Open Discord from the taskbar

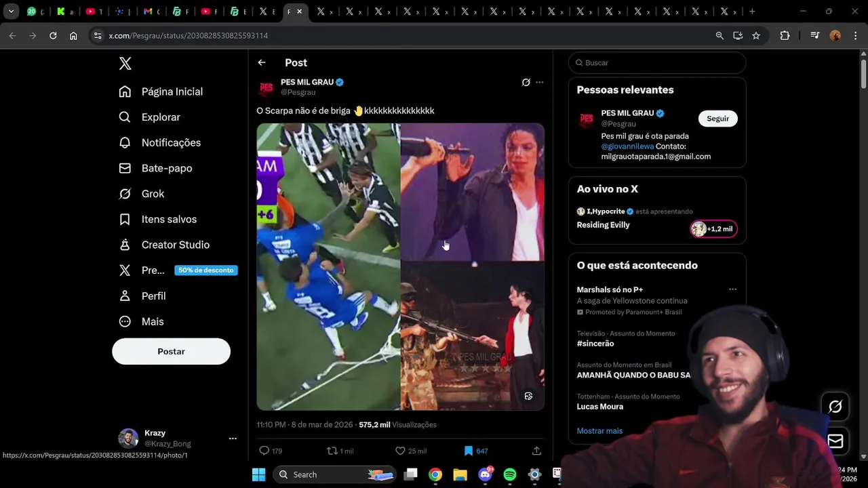click(x=485, y=474)
